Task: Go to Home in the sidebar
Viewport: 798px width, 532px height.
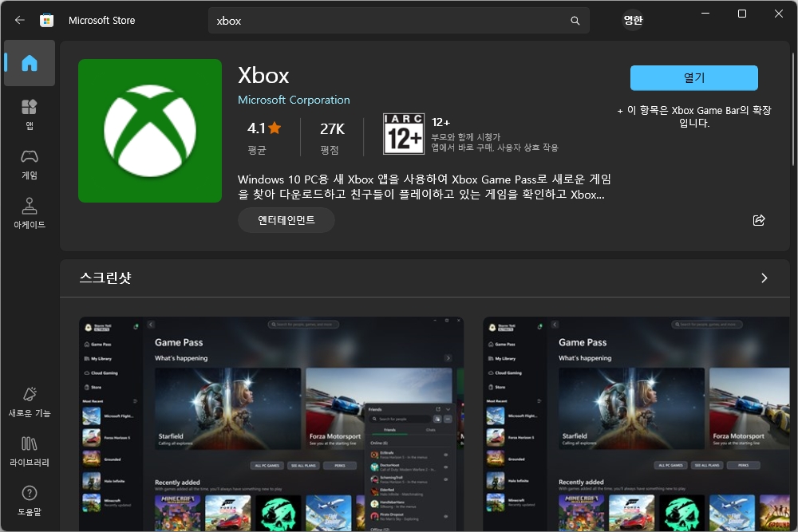Action: pyautogui.click(x=30, y=63)
